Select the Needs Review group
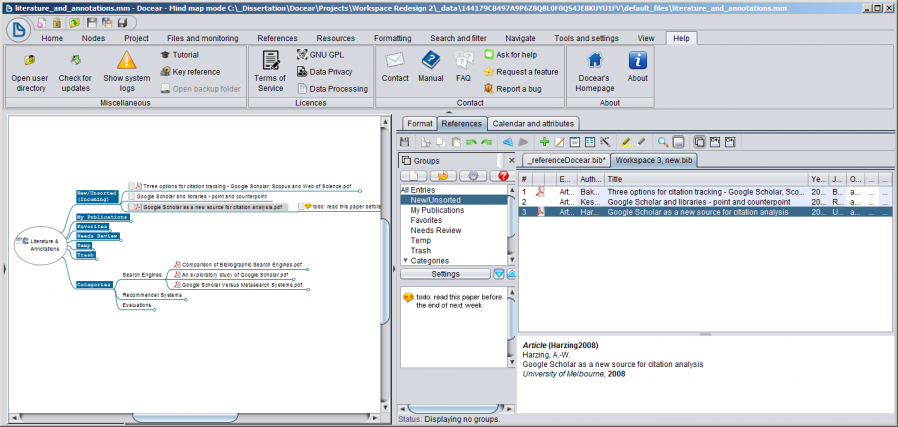898x427 pixels. click(x=436, y=230)
